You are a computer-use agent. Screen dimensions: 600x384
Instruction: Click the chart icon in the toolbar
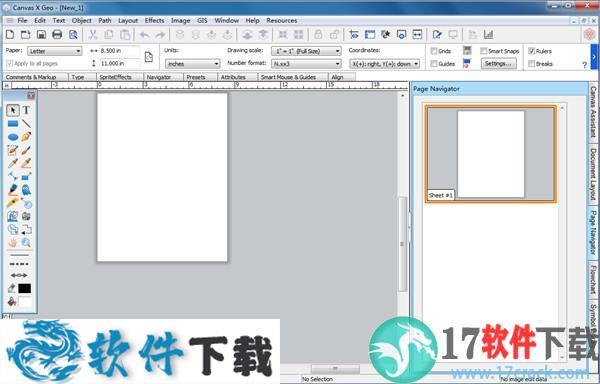coord(488,35)
